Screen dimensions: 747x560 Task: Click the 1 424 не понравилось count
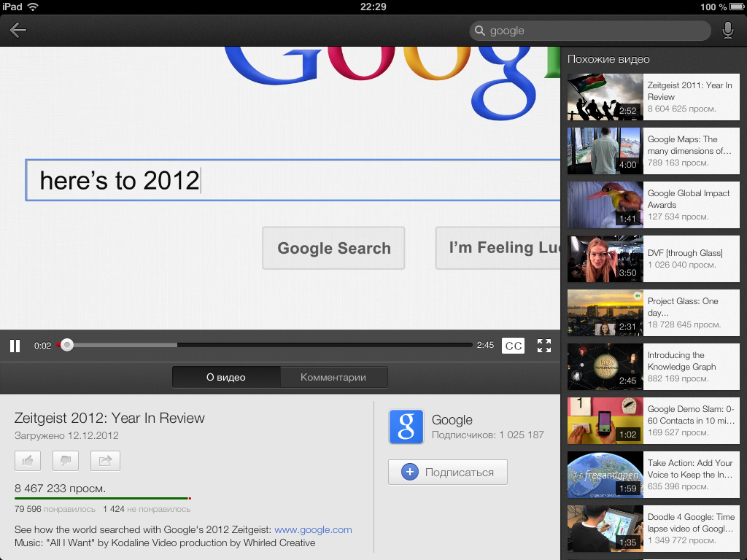(x=147, y=509)
